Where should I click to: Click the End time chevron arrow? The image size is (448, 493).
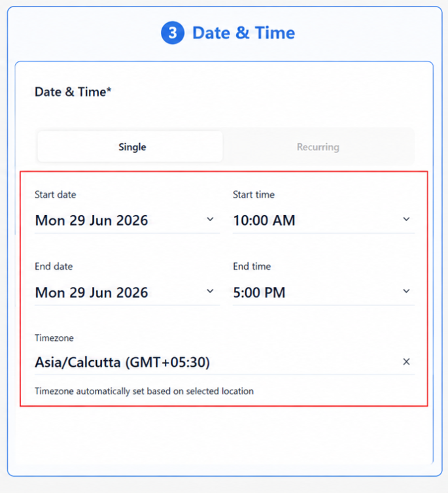coord(406,291)
